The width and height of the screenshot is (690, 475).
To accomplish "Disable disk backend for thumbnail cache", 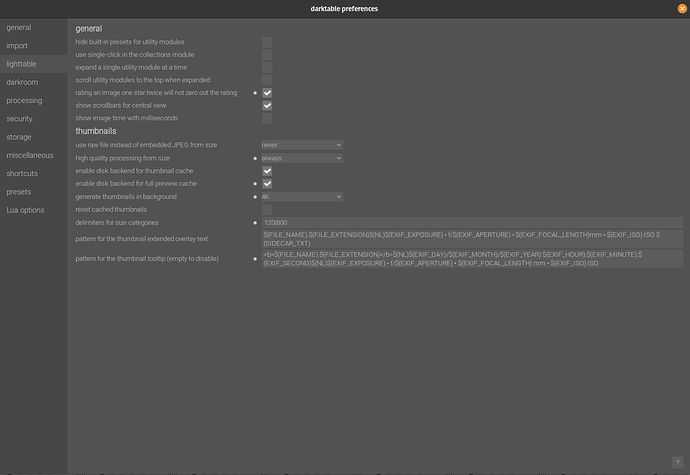I will point(267,171).
